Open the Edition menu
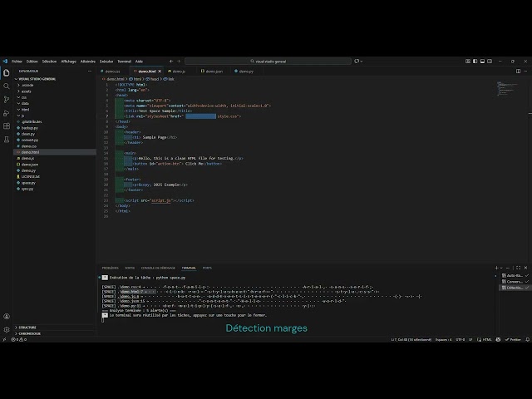 coord(32,62)
